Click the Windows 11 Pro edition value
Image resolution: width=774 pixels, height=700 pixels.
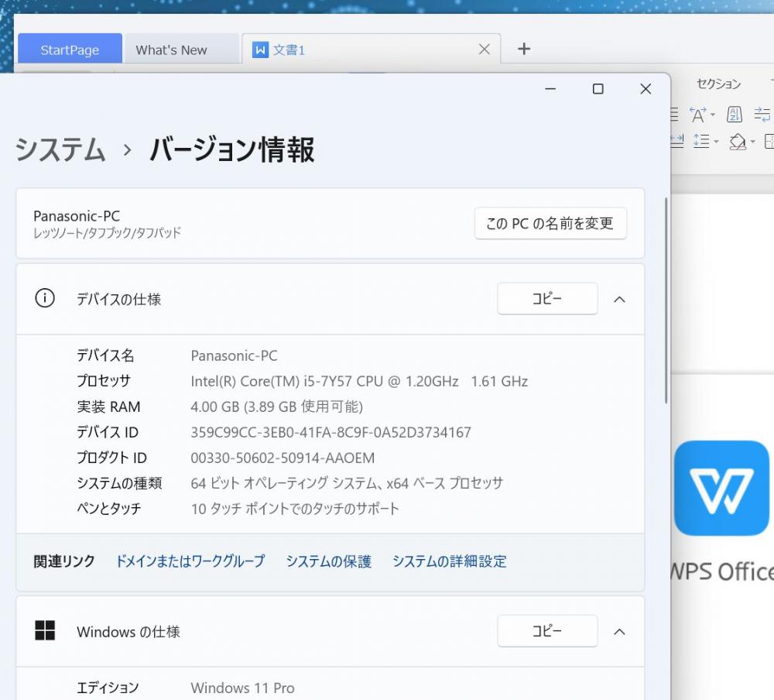coord(242,688)
